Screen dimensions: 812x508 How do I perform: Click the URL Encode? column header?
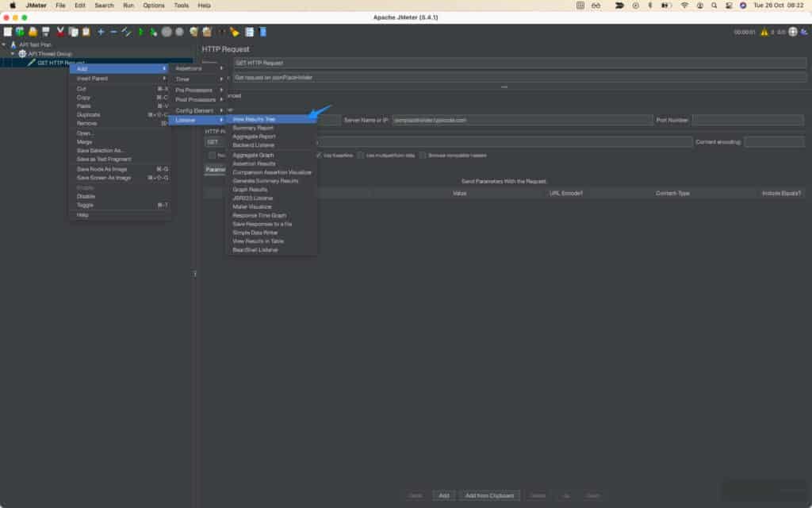point(565,194)
